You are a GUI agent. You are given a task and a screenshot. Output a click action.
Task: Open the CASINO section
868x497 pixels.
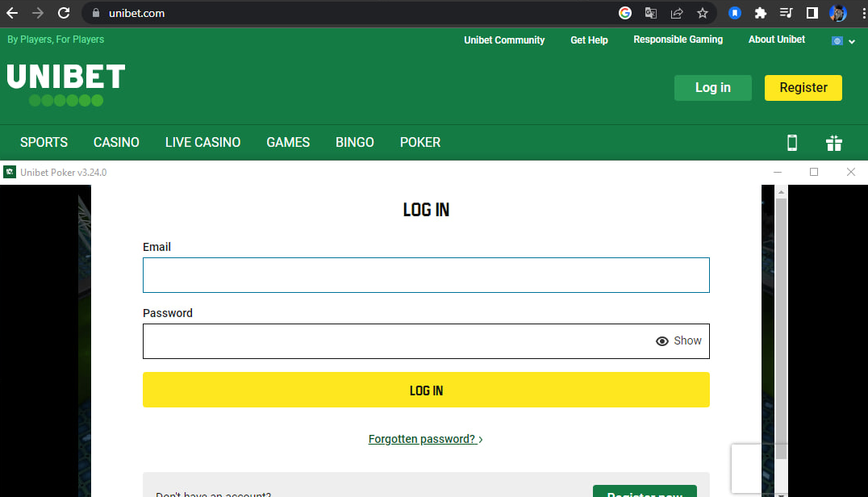point(116,142)
